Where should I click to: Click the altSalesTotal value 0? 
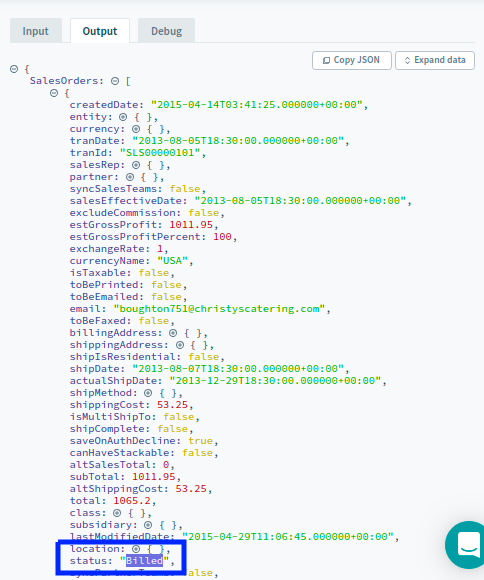[x=166, y=465]
